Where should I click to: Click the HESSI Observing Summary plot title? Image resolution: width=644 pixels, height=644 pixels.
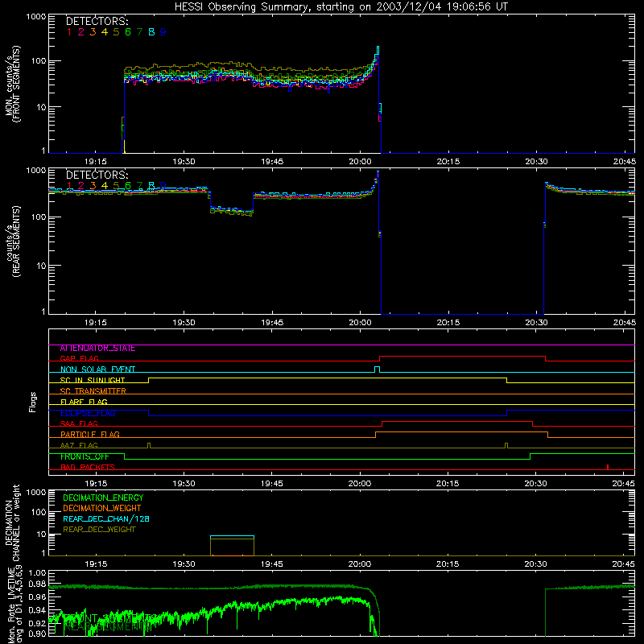341,7
